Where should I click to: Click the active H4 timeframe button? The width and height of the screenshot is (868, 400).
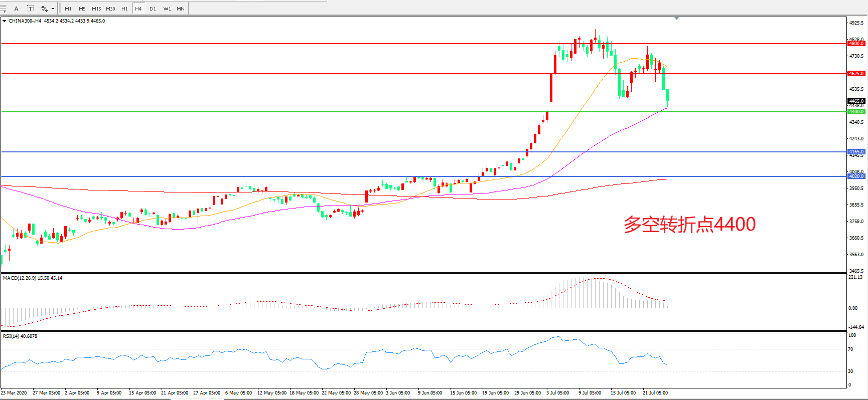pyautogui.click(x=138, y=9)
